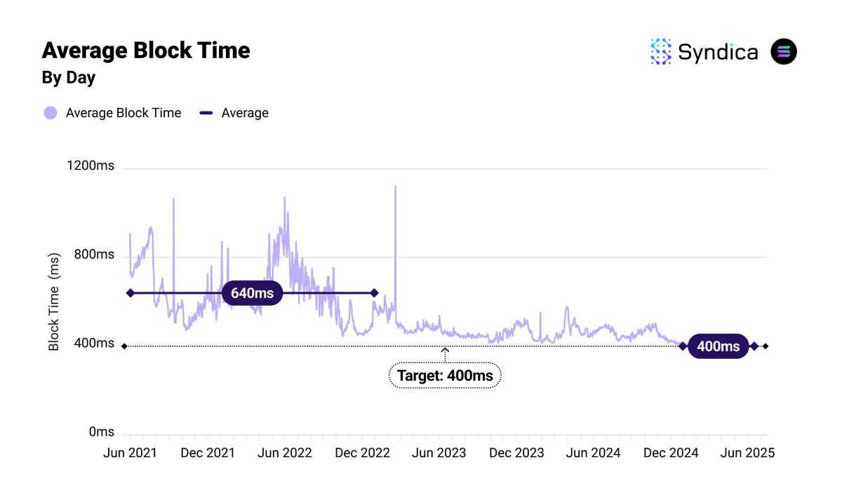
Task: Click the Average Block Time legend circle
Action: point(51,113)
